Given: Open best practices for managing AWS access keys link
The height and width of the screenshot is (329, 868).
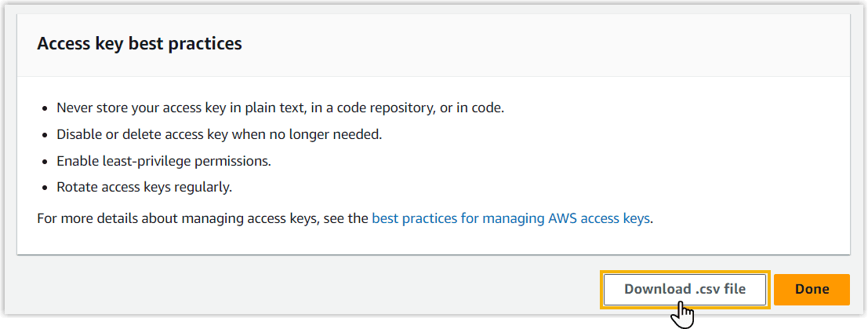Looking at the screenshot, I should click(510, 218).
